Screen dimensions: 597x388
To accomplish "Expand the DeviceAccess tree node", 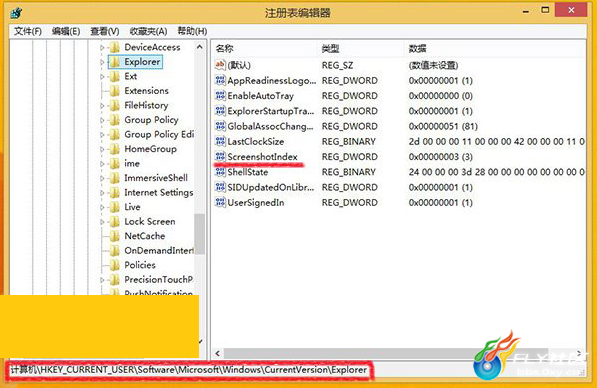I will point(102,48).
